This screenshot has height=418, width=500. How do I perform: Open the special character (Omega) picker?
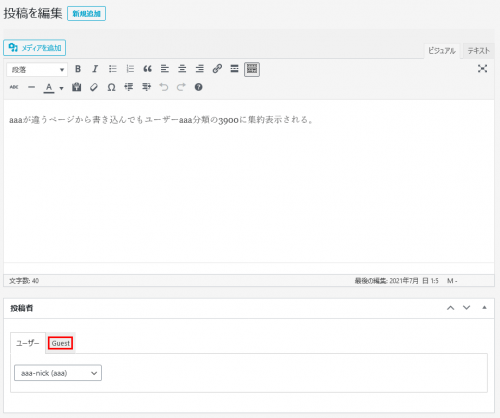pyautogui.click(x=111, y=87)
